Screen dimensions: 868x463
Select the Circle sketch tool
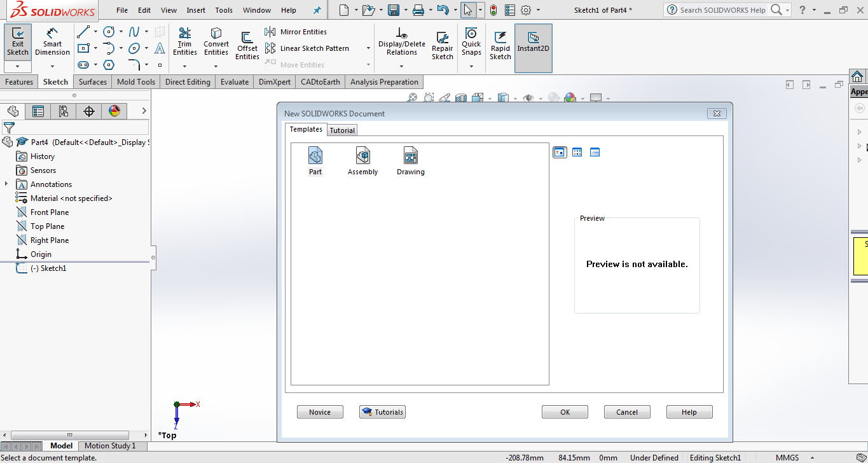coord(109,32)
